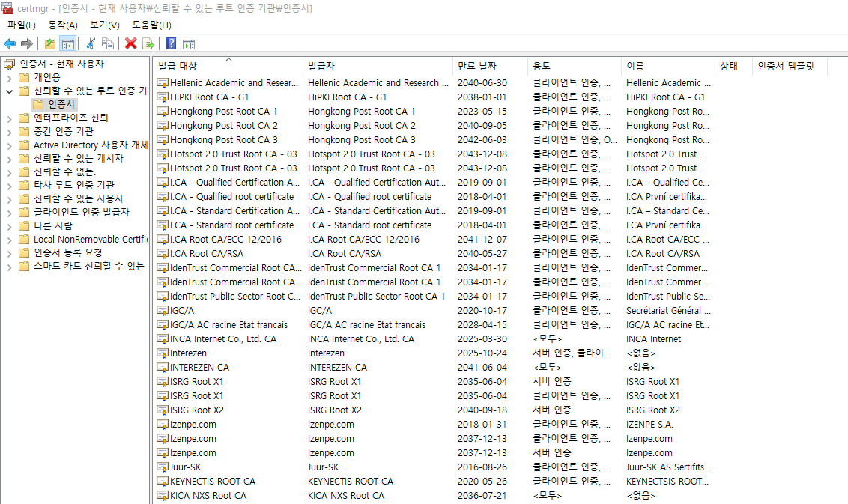
Task: Open the 보기(V) menu
Action: coord(104,25)
